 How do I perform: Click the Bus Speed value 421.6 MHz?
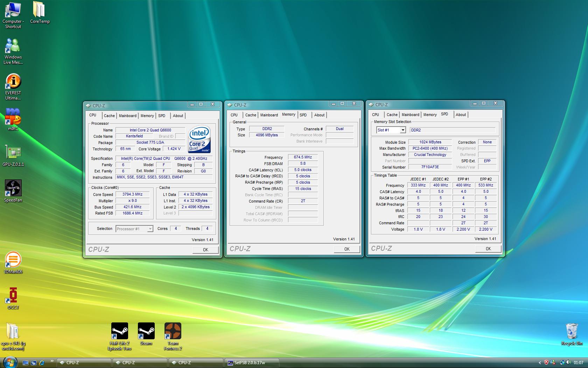(x=132, y=207)
